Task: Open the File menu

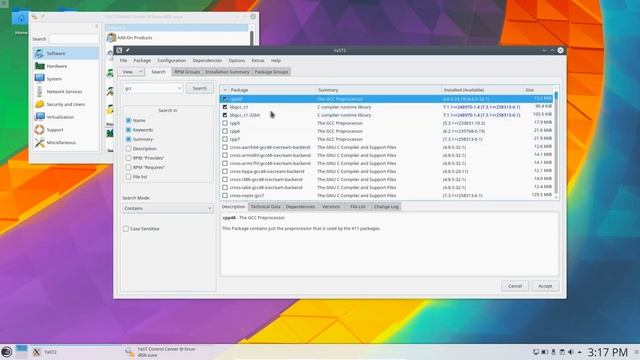Action: click(x=123, y=60)
